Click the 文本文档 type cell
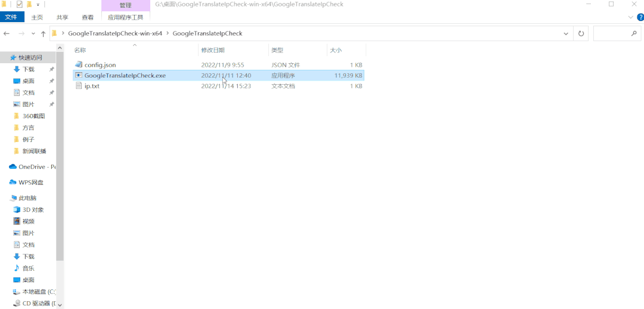This screenshot has width=644, height=309. tap(283, 86)
